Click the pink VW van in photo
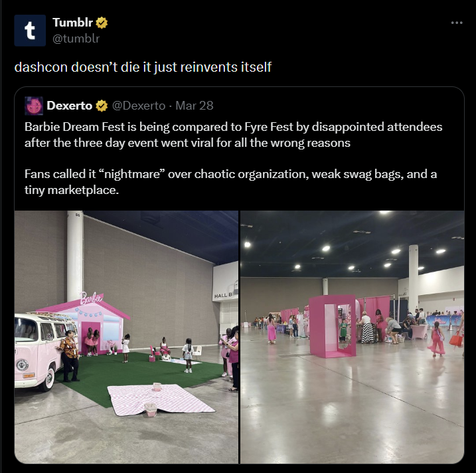Screen dimensions: 476x473 [x=42, y=349]
